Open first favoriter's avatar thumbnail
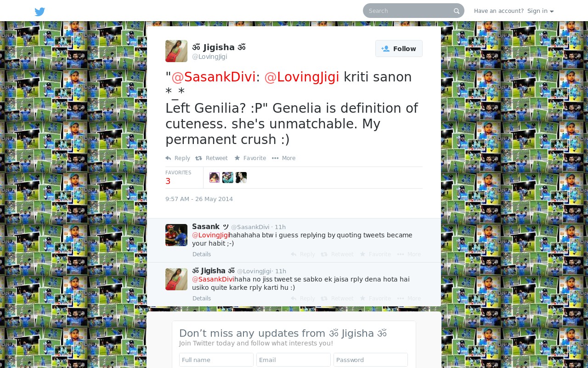The width and height of the screenshot is (588, 368). (215, 178)
